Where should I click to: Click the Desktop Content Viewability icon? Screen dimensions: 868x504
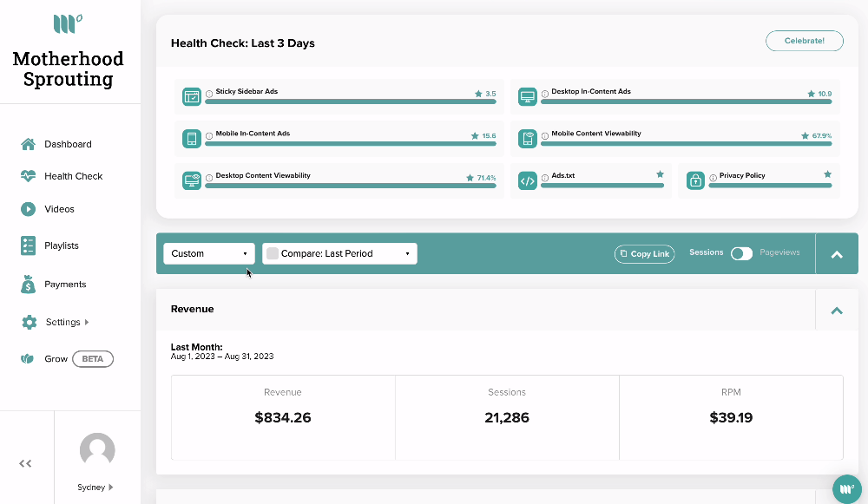pyautogui.click(x=192, y=180)
